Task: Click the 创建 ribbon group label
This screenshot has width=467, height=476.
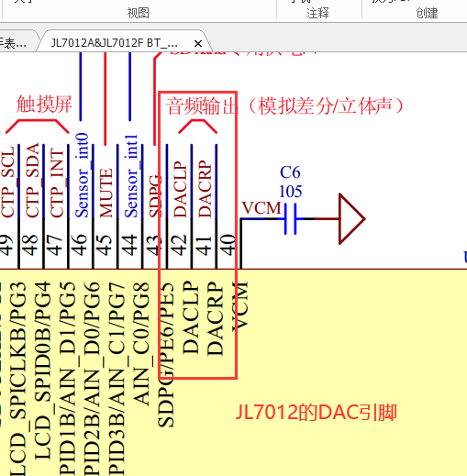Action: 427,13
